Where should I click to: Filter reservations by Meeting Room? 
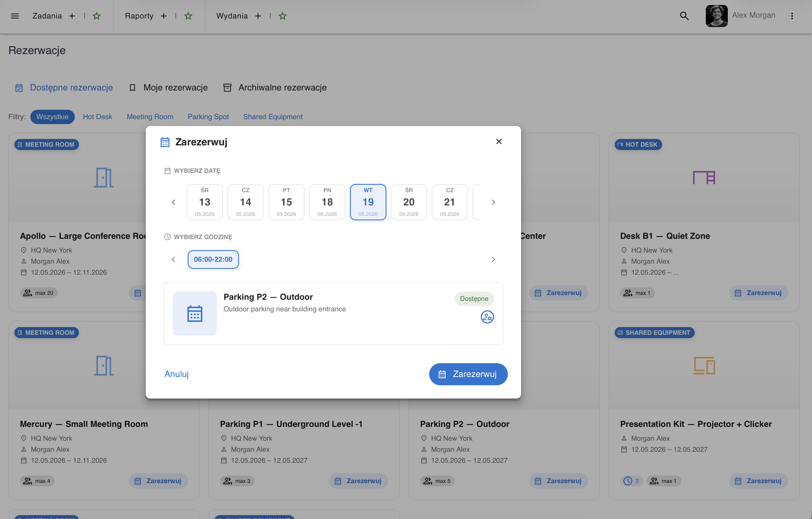pyautogui.click(x=150, y=117)
